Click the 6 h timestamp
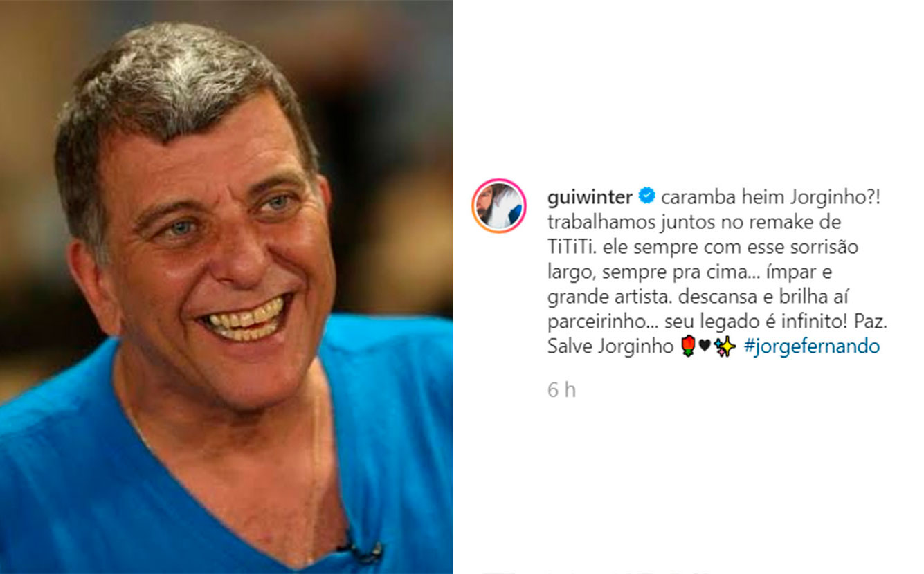The image size is (924, 574). (561, 390)
